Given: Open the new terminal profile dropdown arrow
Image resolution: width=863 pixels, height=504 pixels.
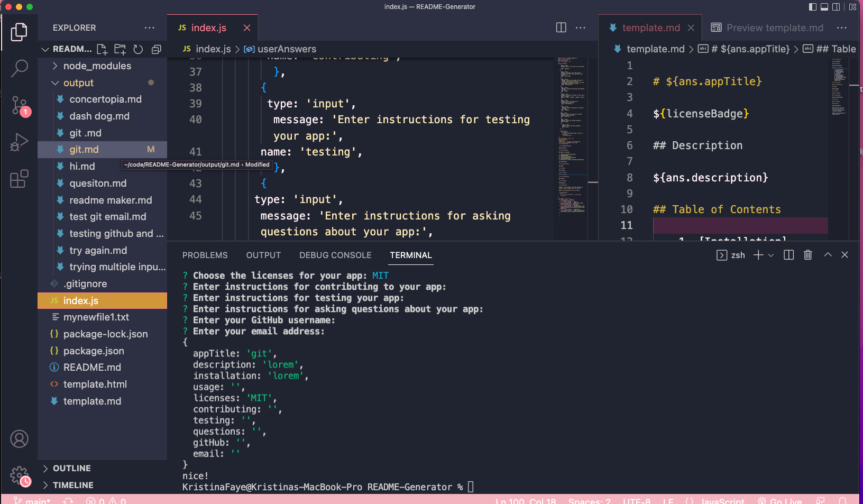Looking at the screenshot, I should coord(771,255).
